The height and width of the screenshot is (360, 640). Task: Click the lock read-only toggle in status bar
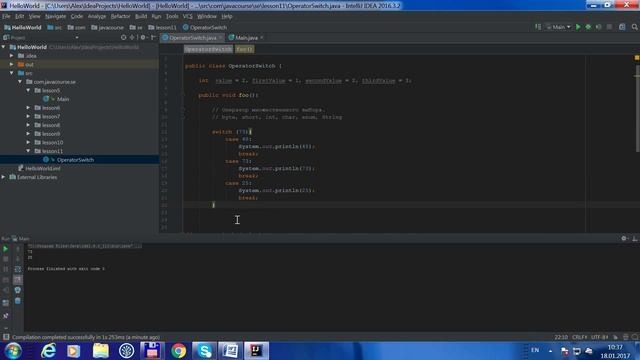coord(616,337)
